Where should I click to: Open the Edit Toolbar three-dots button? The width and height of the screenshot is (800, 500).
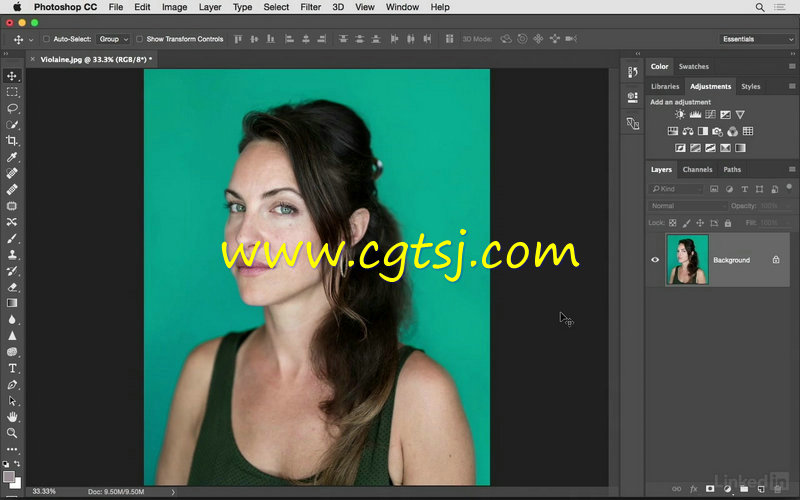[12, 449]
